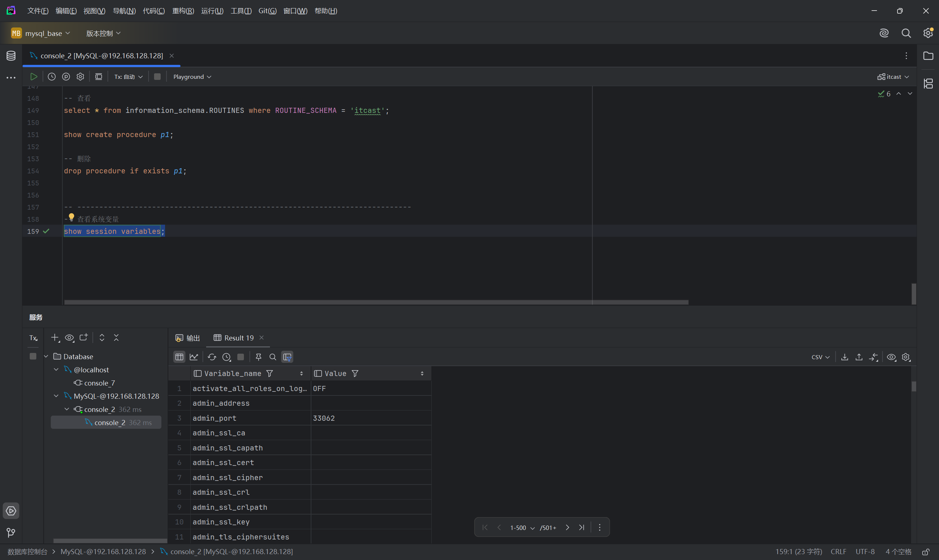Click the Explain Plan icon
The image size is (939, 560).
point(66,77)
